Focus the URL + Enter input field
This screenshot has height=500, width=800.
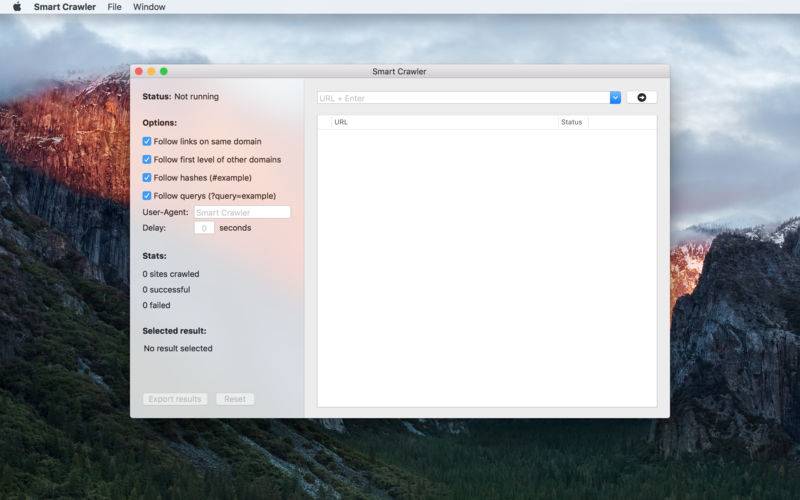[x=463, y=97]
